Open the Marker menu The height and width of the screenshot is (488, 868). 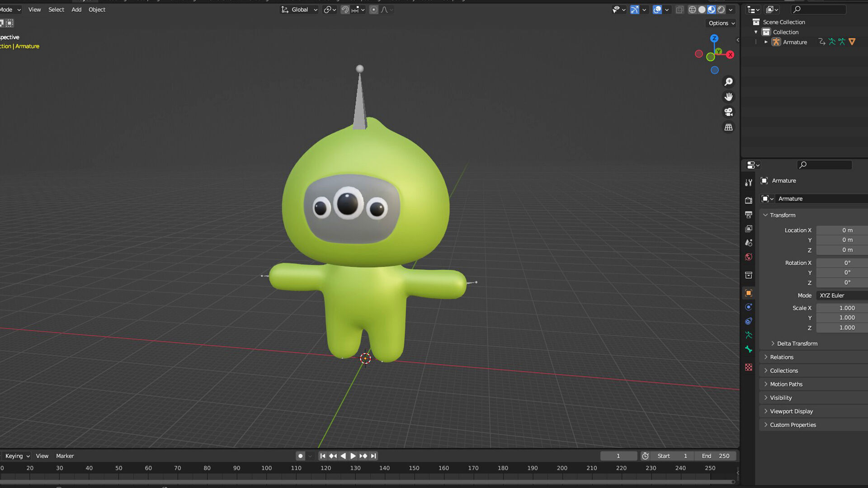(65, 456)
